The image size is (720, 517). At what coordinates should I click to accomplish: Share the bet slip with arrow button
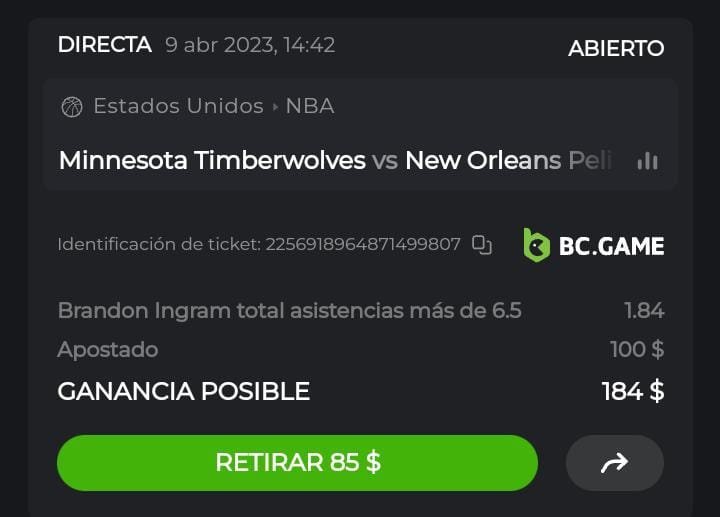614,462
